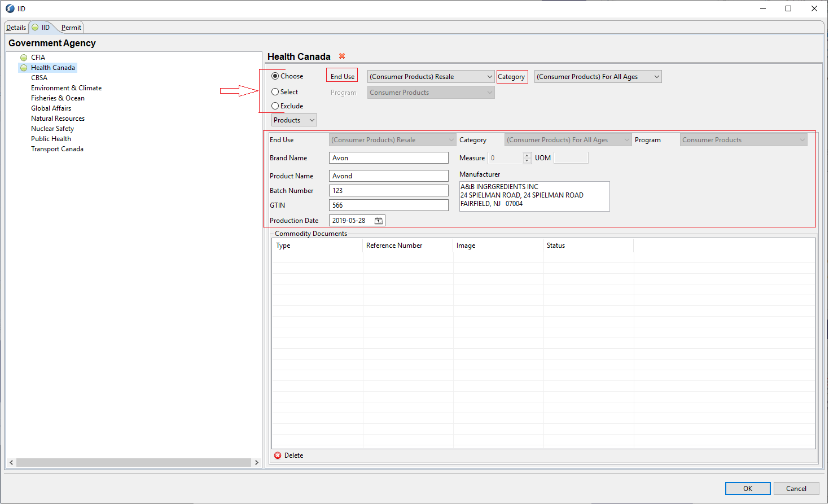Image resolution: width=829 pixels, height=504 pixels.
Task: Click the agency list horizontal scrollbar track
Action: [134, 463]
